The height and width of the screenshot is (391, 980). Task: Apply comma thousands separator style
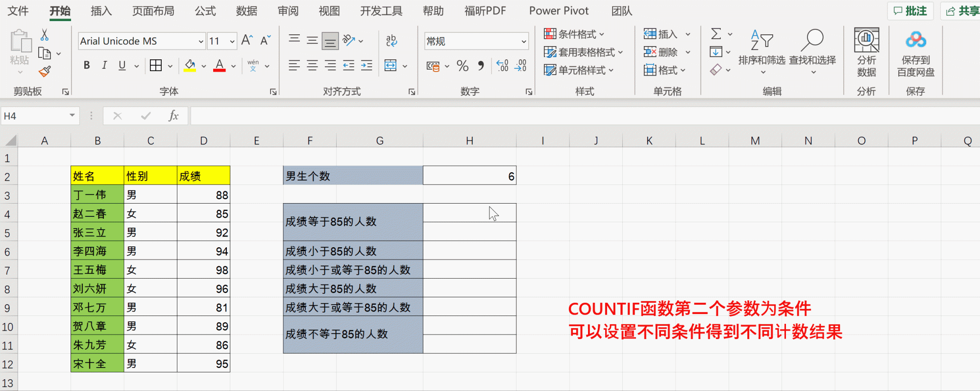point(481,66)
